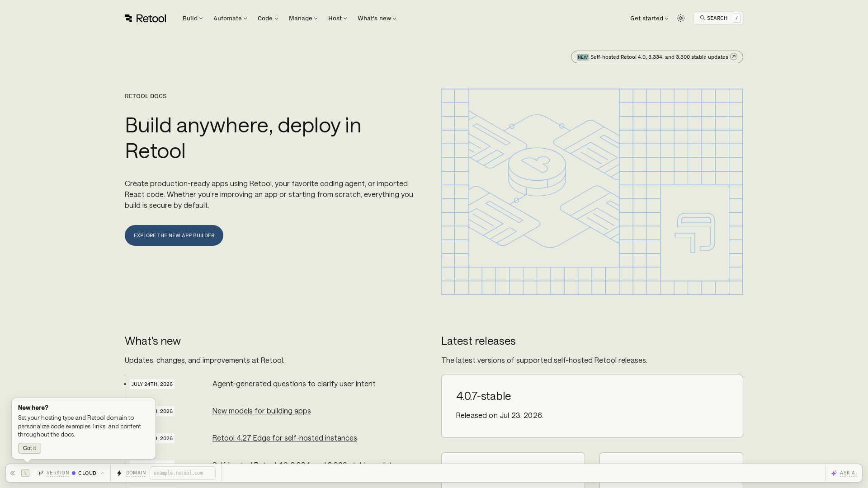Open New models for building apps link
This screenshot has height=488, width=868.
click(262, 411)
